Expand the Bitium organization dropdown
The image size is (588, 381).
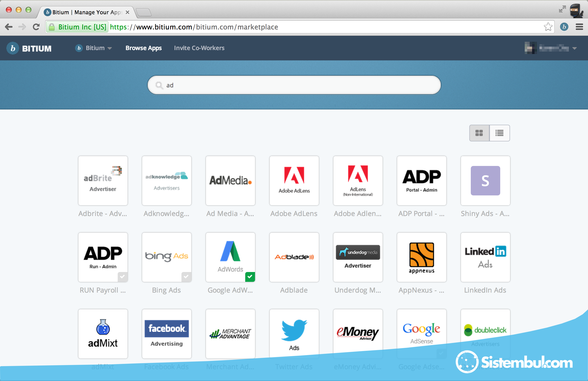coord(94,48)
